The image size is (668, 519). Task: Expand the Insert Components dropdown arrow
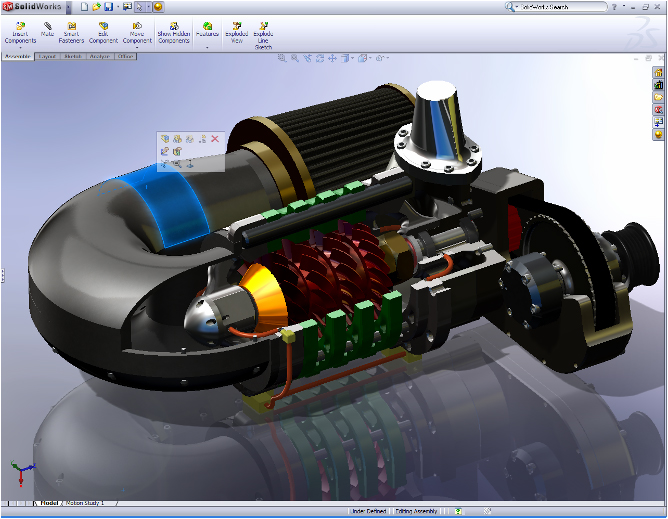click(20, 47)
